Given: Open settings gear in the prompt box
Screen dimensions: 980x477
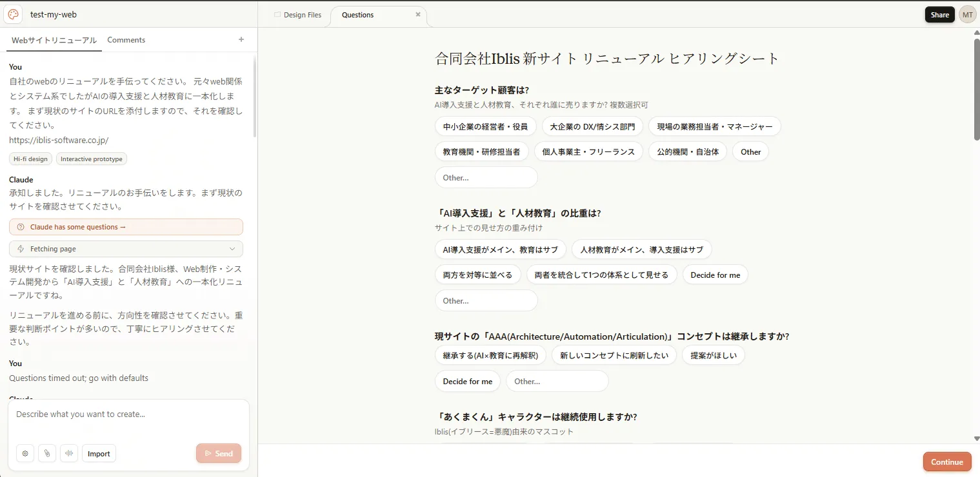Looking at the screenshot, I should point(25,453).
